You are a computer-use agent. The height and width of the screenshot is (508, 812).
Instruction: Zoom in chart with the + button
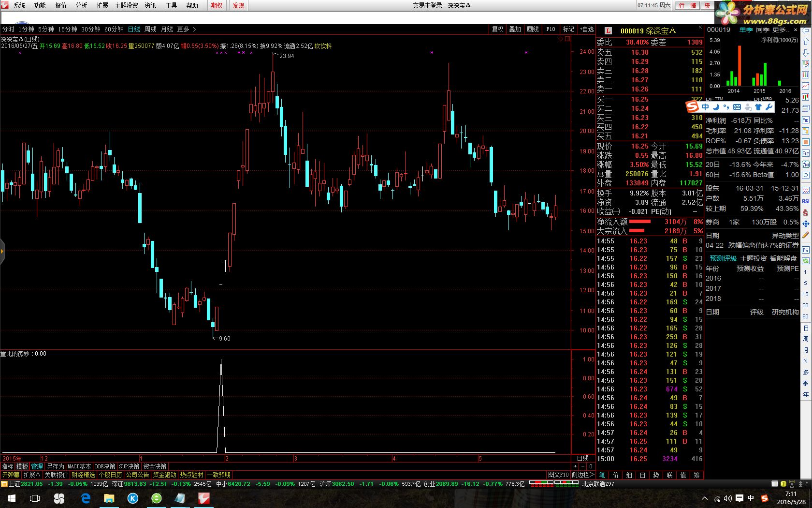pyautogui.click(x=576, y=466)
